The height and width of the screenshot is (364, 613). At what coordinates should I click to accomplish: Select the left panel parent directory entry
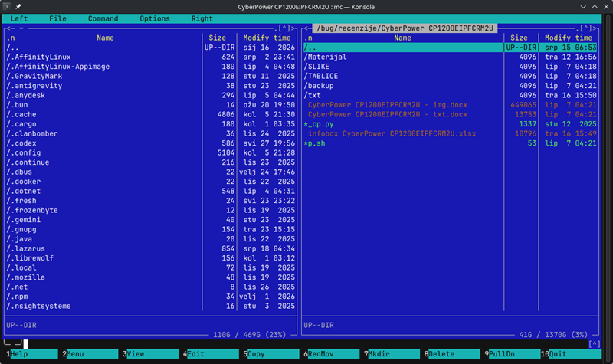click(x=103, y=48)
